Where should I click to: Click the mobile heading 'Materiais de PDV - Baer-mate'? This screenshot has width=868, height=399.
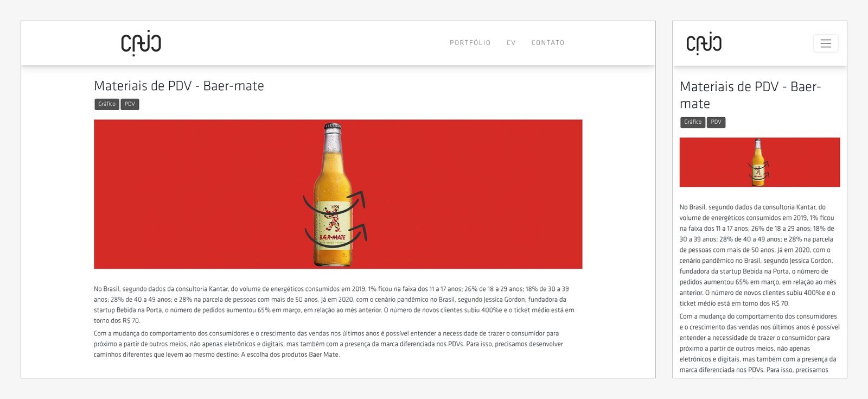click(x=750, y=95)
